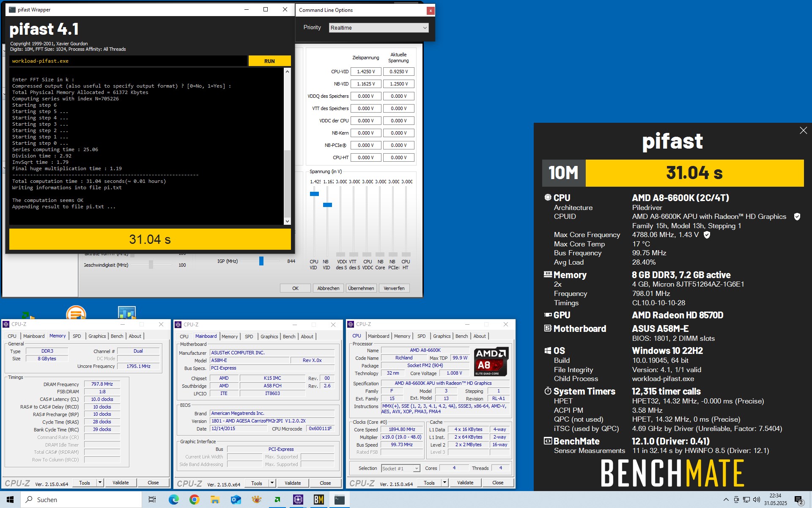Open Task View from the taskbar
812x508 pixels.
click(152, 500)
